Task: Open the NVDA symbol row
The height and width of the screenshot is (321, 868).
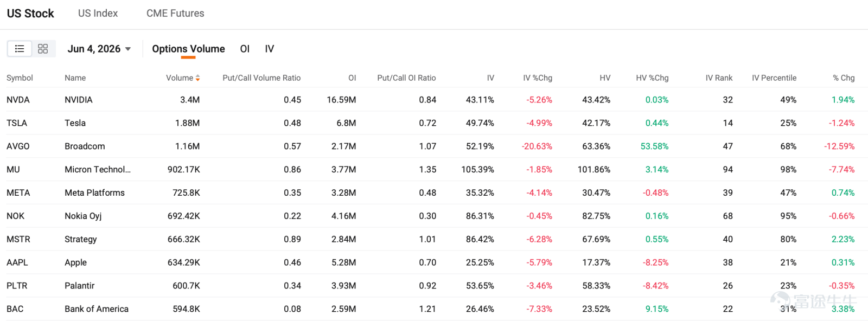Action: (x=434, y=100)
